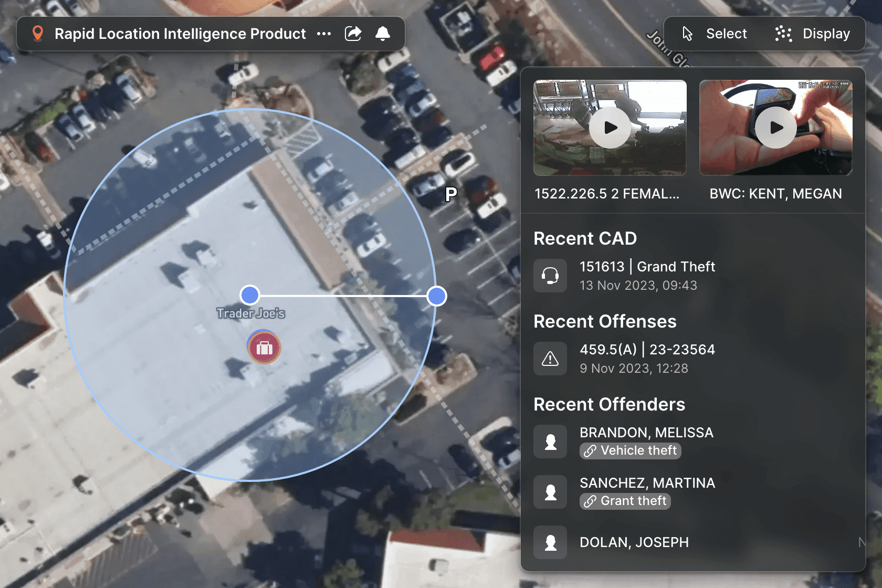
Task: Click the warning triangle offense icon
Action: point(550,359)
